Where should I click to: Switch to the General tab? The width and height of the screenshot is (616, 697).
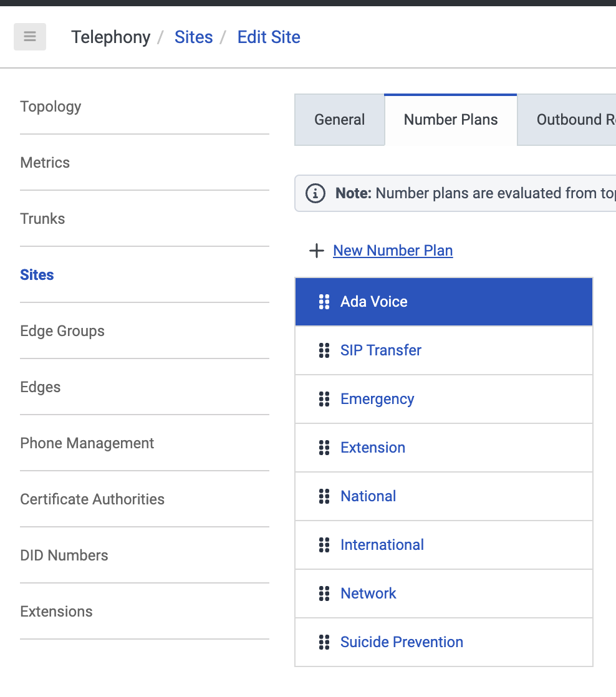click(x=339, y=120)
